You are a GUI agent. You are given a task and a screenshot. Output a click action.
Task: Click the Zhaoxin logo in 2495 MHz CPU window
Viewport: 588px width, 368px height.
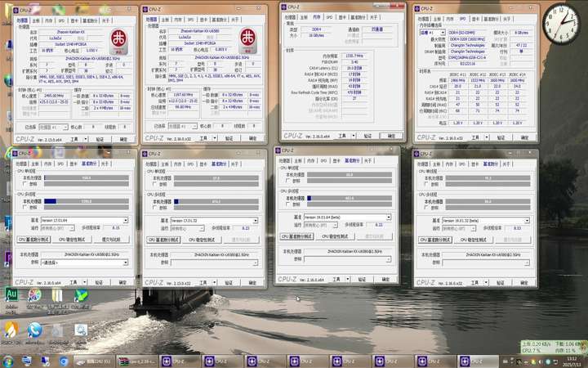[x=118, y=42]
